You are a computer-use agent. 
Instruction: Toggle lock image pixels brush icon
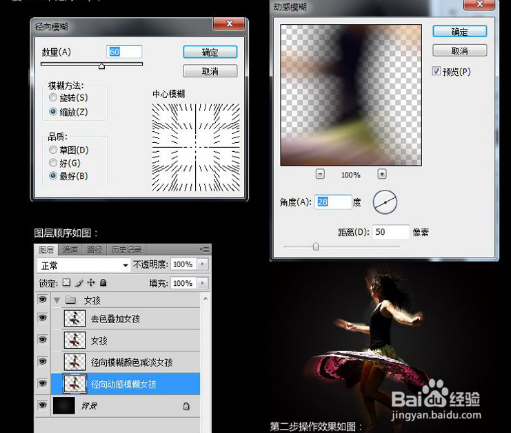click(79, 283)
